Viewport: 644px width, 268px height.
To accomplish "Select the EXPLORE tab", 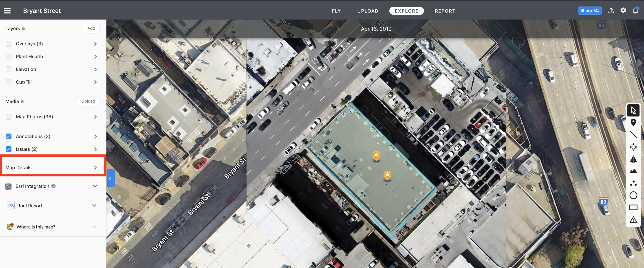I will click(x=406, y=11).
